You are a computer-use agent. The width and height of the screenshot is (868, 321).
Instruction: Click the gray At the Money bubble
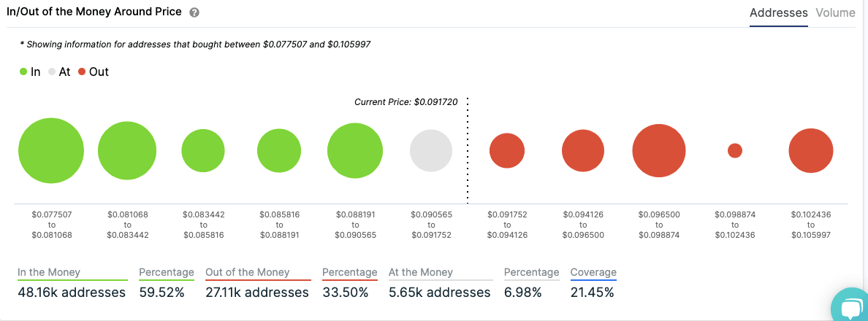(x=431, y=151)
